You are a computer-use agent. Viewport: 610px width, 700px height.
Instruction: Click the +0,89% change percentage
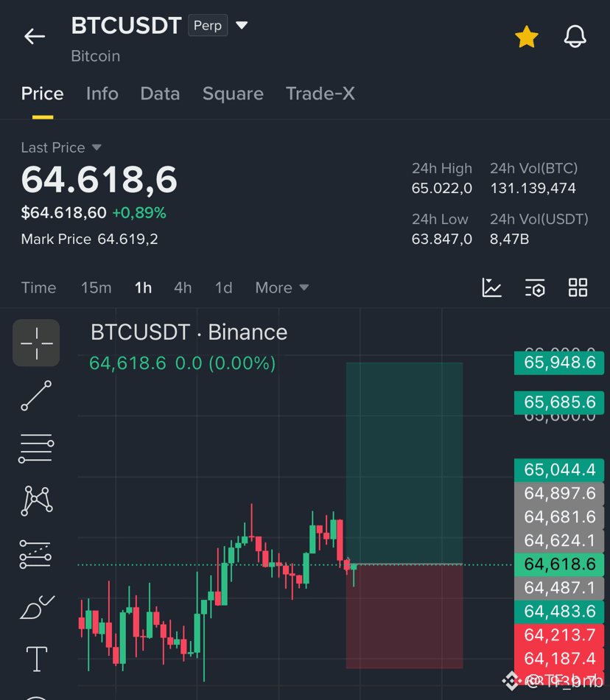tap(139, 213)
